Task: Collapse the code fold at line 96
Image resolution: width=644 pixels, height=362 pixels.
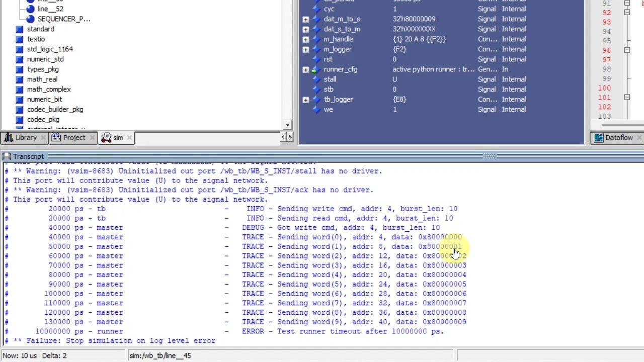Action: coord(627,50)
